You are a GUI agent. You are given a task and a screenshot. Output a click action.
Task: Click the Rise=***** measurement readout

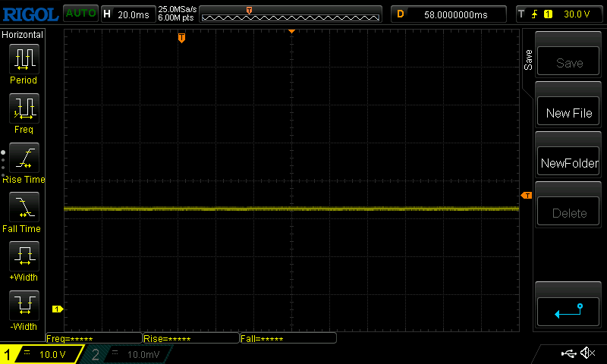point(191,338)
